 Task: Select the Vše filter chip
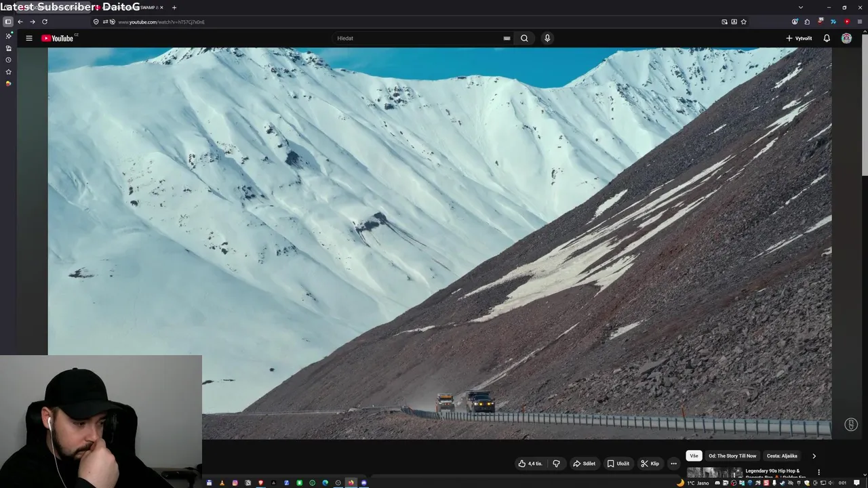(x=694, y=455)
